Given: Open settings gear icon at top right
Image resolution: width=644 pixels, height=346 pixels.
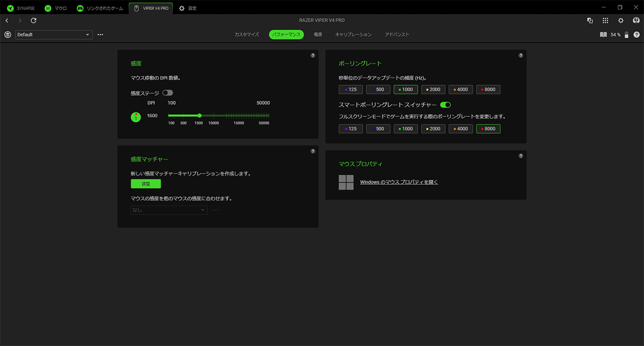Looking at the screenshot, I should coord(621,21).
